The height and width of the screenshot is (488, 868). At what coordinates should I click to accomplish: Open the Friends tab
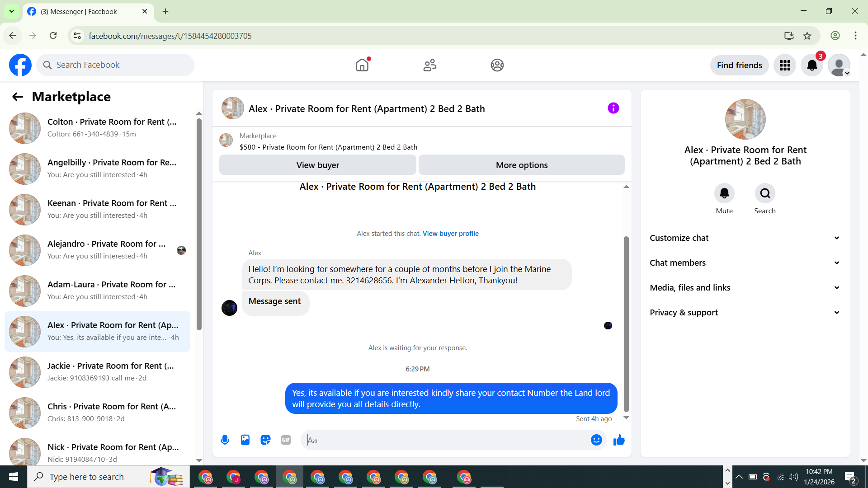[429, 66]
